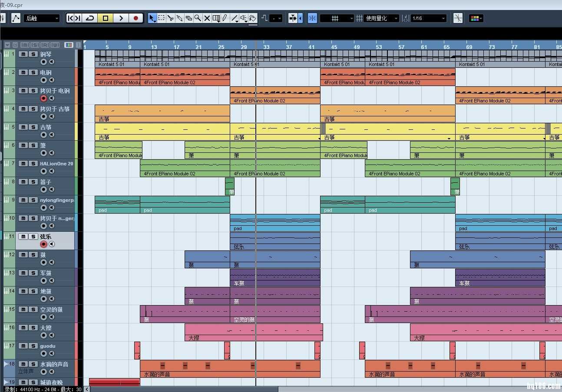Select the Draw pencil tool
Viewport: 562px width, 392px height.
(x=225, y=18)
